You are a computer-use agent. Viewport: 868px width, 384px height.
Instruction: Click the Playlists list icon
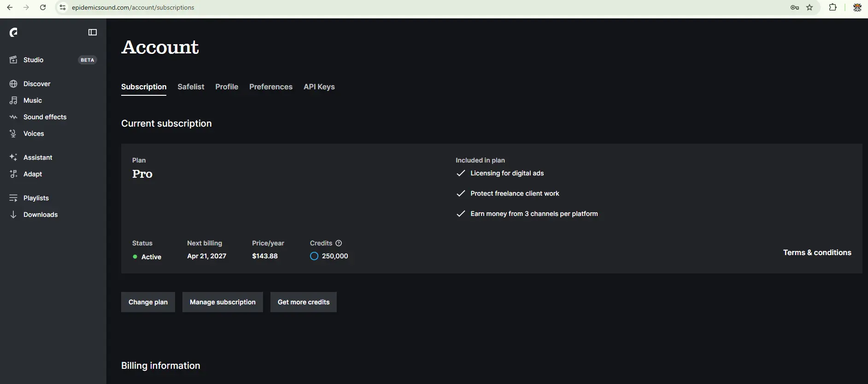13,198
